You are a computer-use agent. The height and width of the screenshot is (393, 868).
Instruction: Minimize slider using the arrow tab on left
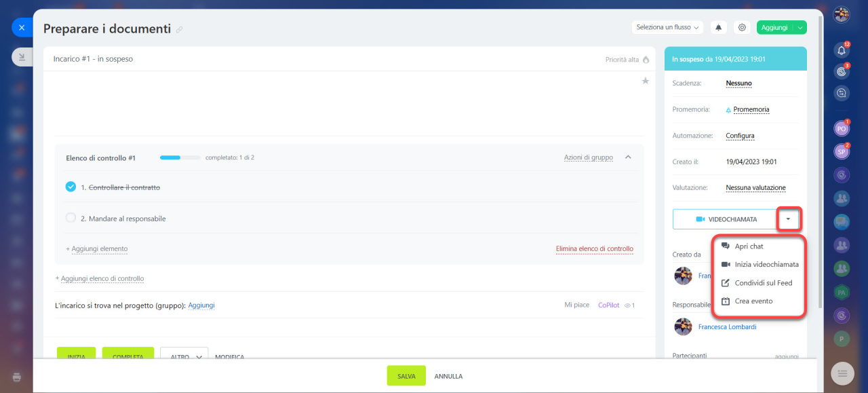(x=22, y=57)
